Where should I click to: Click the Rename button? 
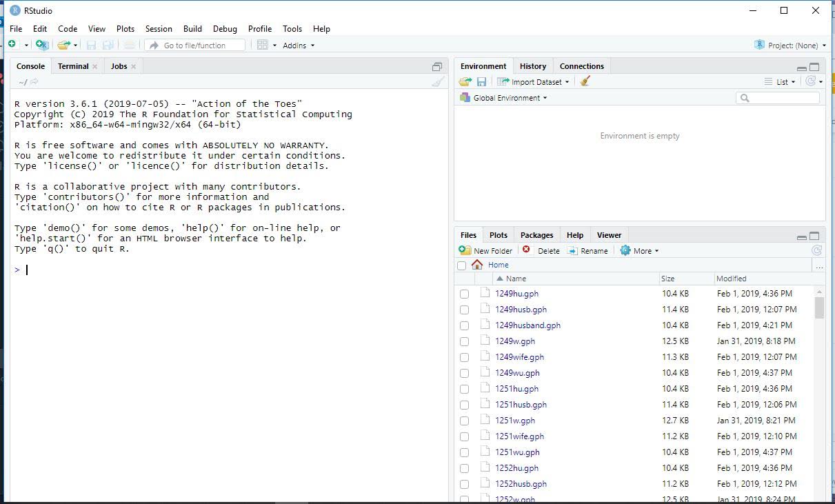click(587, 251)
